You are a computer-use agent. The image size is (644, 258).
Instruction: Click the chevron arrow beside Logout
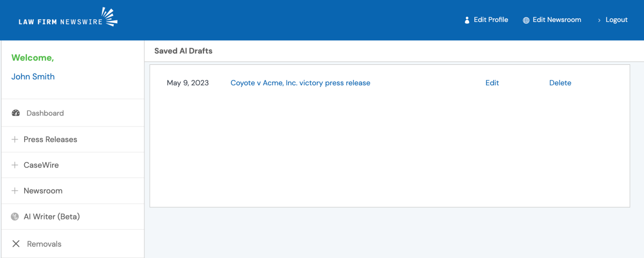[x=599, y=20]
